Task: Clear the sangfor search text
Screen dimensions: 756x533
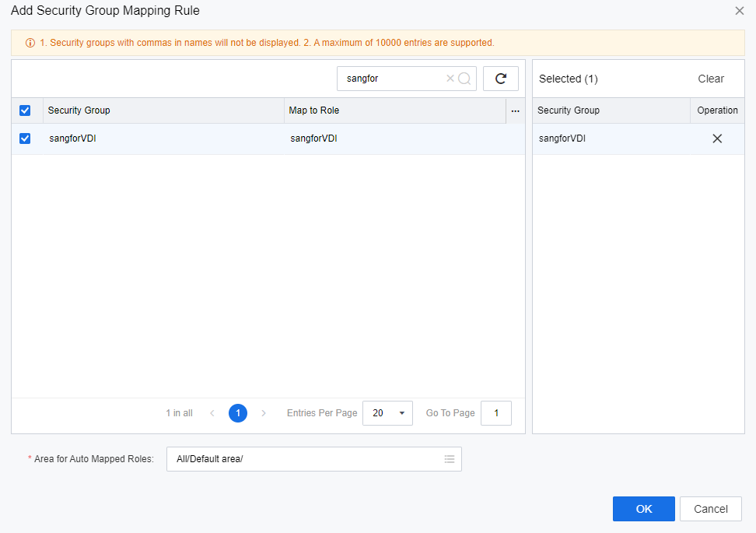Action: click(450, 79)
